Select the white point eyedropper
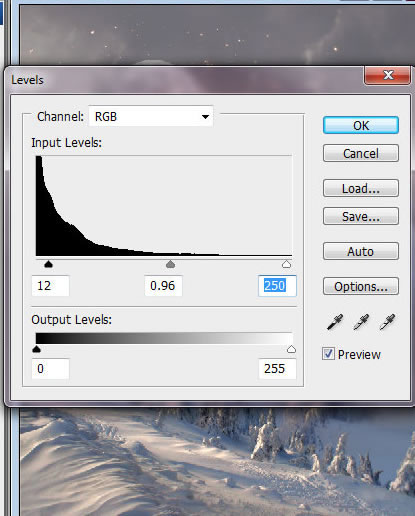415x516 pixels. tap(387, 322)
